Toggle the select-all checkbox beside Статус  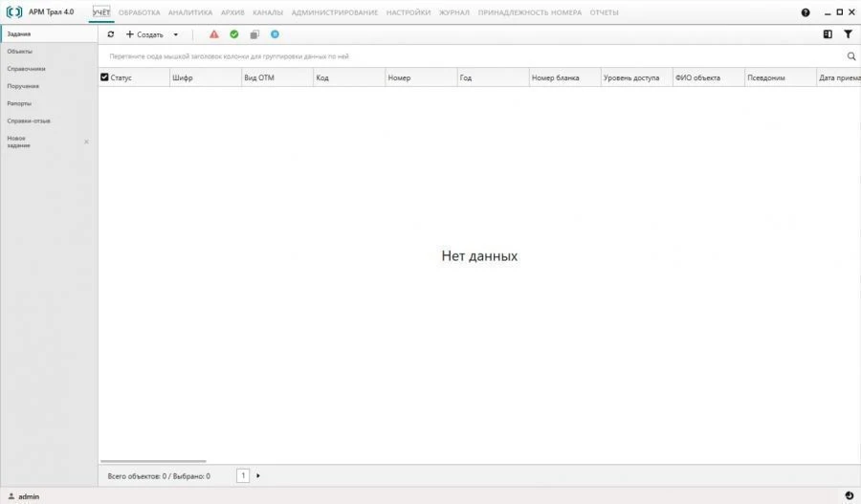point(105,77)
